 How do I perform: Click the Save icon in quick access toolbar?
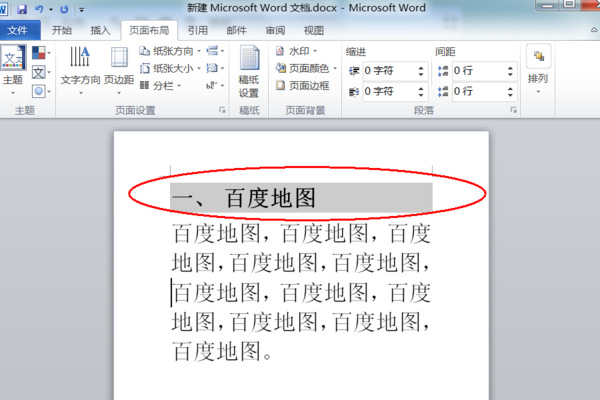click(22, 9)
